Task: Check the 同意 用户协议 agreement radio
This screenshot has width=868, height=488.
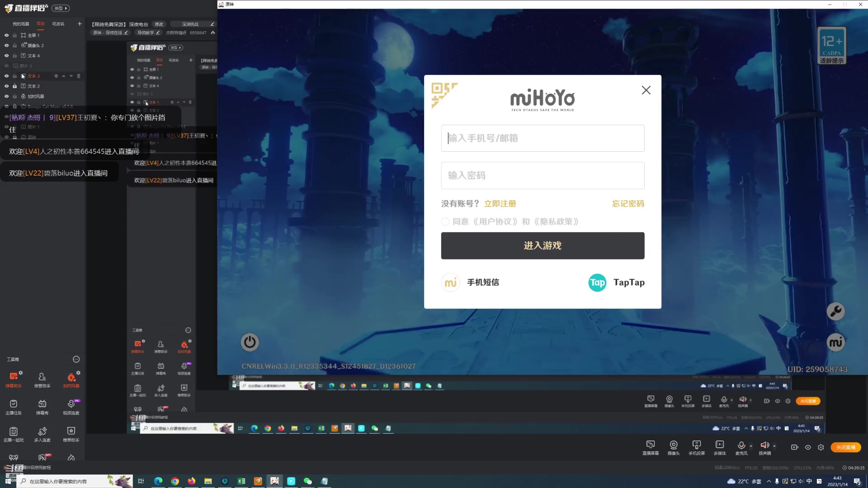Action: (445, 221)
